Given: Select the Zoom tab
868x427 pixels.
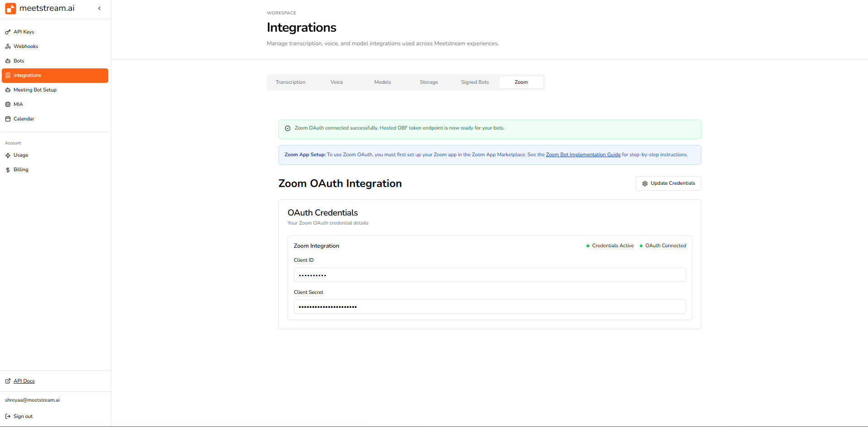Looking at the screenshot, I should point(521,82).
